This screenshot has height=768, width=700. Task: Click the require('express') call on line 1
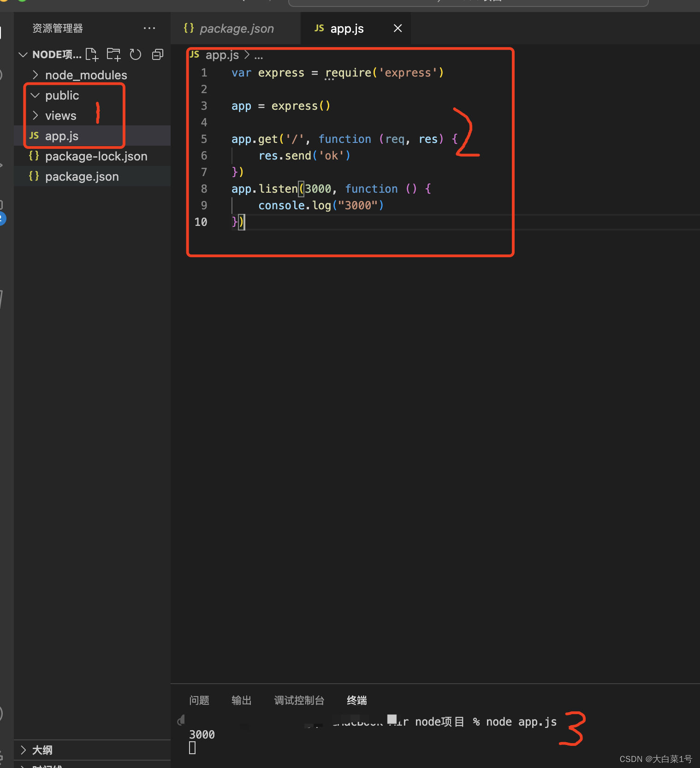click(385, 73)
